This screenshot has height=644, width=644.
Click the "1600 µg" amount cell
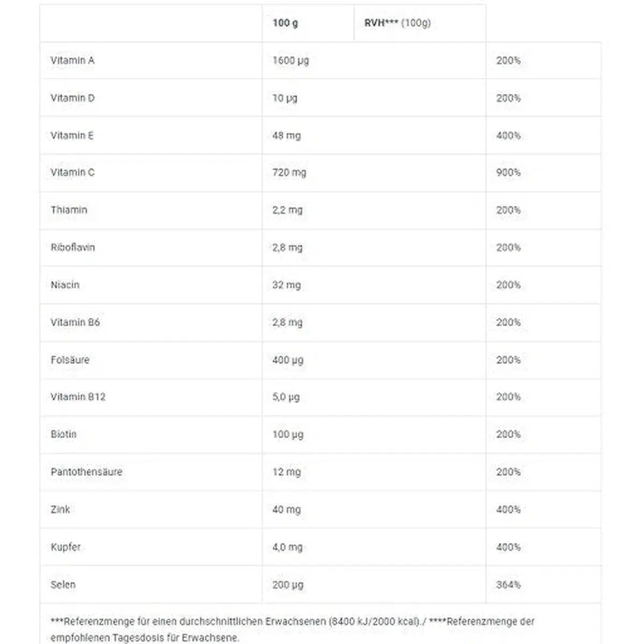[x=290, y=61]
